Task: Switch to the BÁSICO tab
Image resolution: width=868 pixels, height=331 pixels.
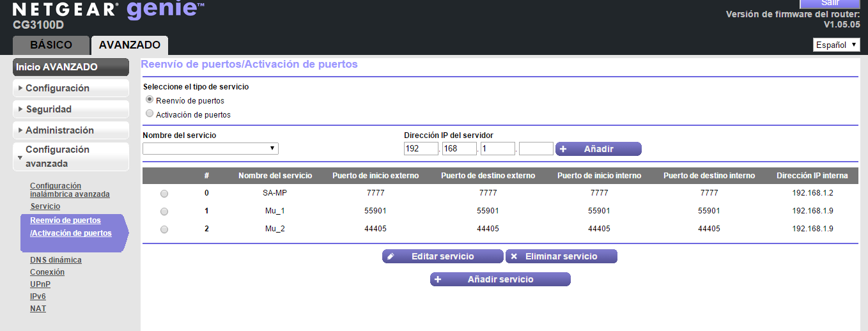Action: pyautogui.click(x=51, y=45)
